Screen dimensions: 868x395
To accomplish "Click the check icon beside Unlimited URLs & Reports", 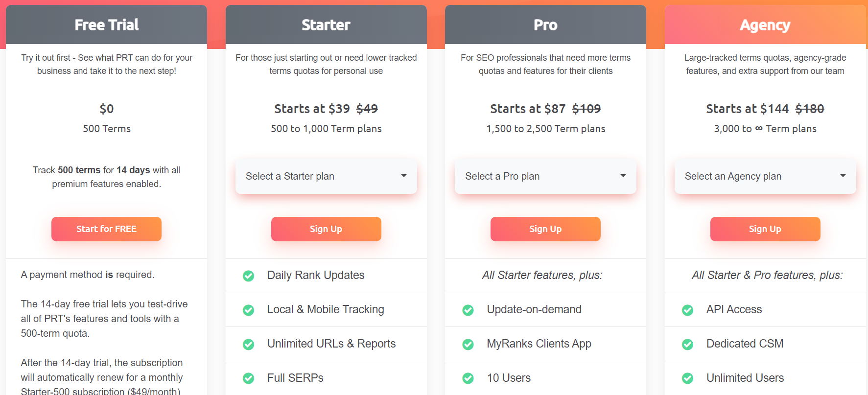I will pos(249,344).
